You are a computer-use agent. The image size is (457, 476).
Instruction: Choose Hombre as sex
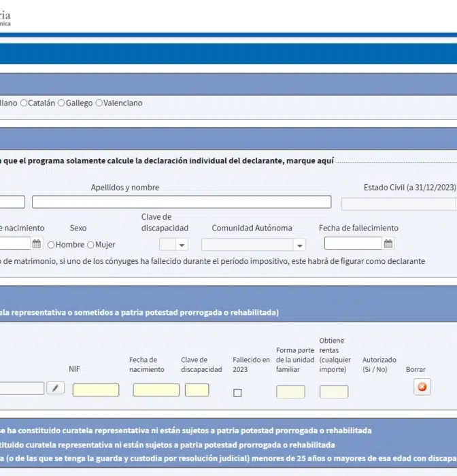click(51, 245)
